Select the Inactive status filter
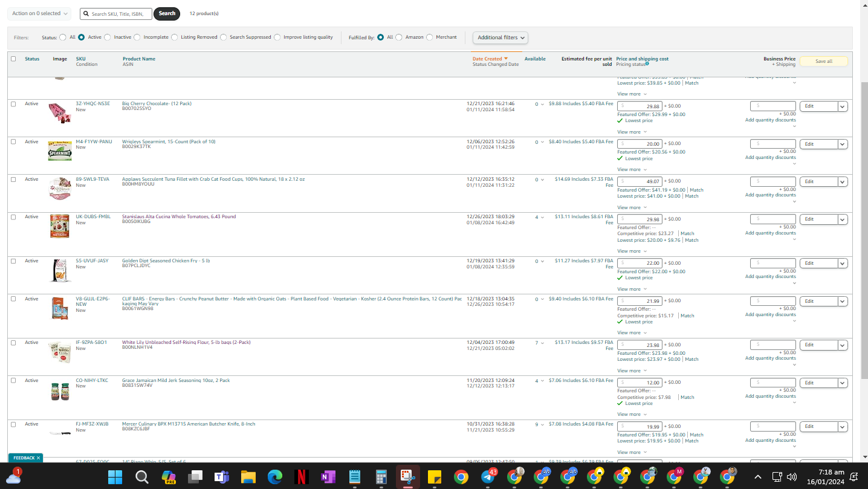This screenshot has width=868, height=489. coord(108,37)
